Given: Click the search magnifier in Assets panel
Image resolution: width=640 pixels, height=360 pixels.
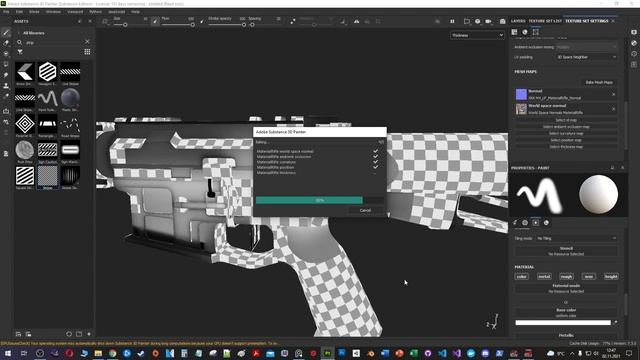Looking at the screenshot, I should (20, 42).
